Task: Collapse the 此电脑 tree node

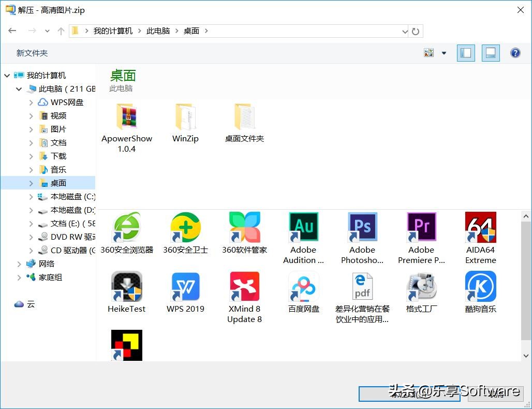Action: tap(19, 89)
